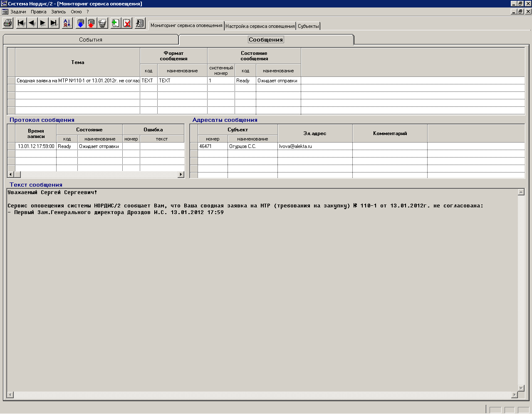
Task: Select the Сводная заявка message row
Action: click(78, 81)
